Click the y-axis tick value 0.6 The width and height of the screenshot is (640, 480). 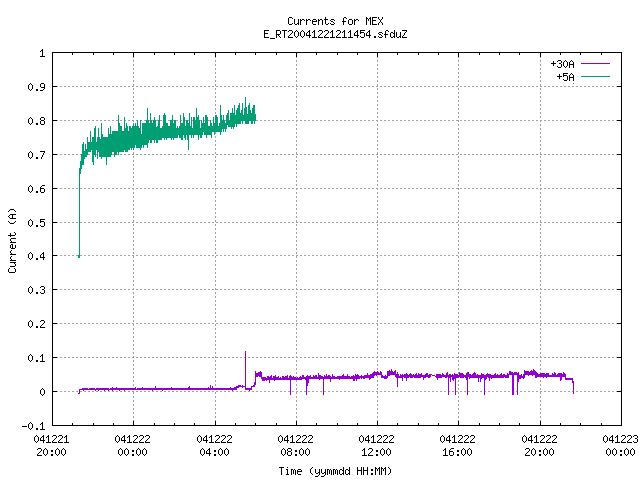click(x=36, y=189)
